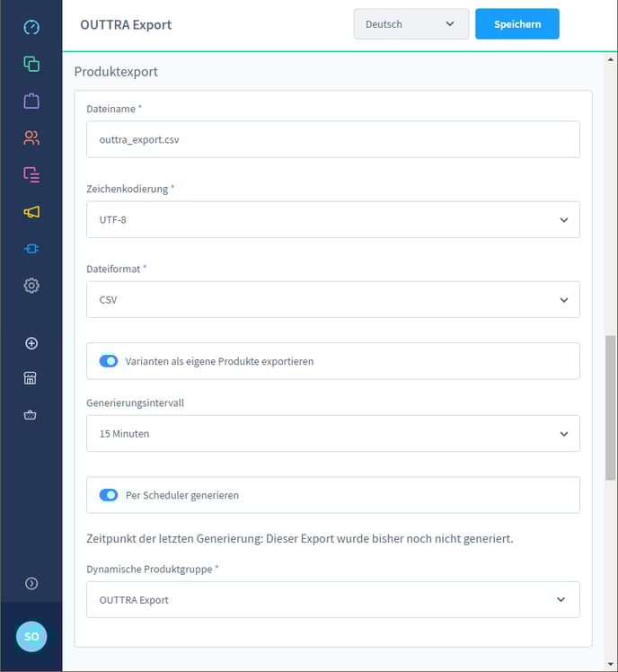Open the Dynamische Produktgruppe OUTTRA Export dropdown
This screenshot has width=618, height=672.
click(x=333, y=599)
